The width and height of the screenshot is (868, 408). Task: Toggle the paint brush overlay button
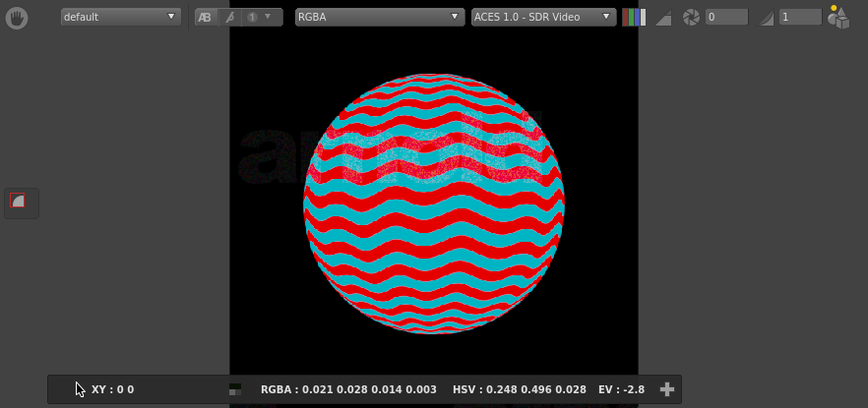click(x=230, y=17)
